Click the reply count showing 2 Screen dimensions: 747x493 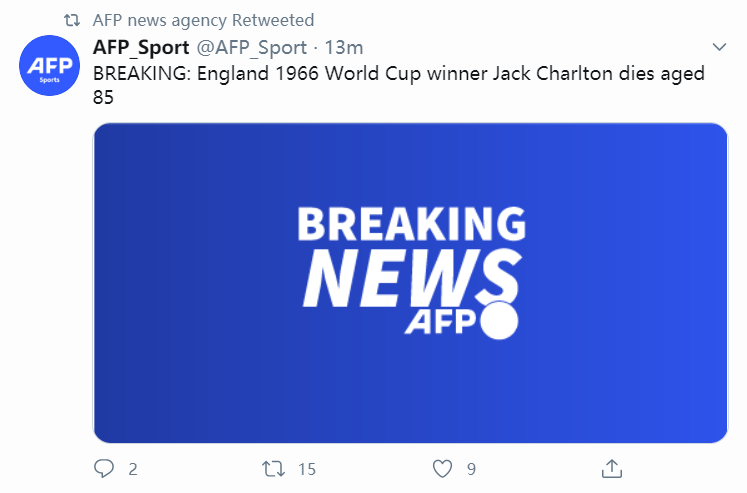tap(133, 468)
